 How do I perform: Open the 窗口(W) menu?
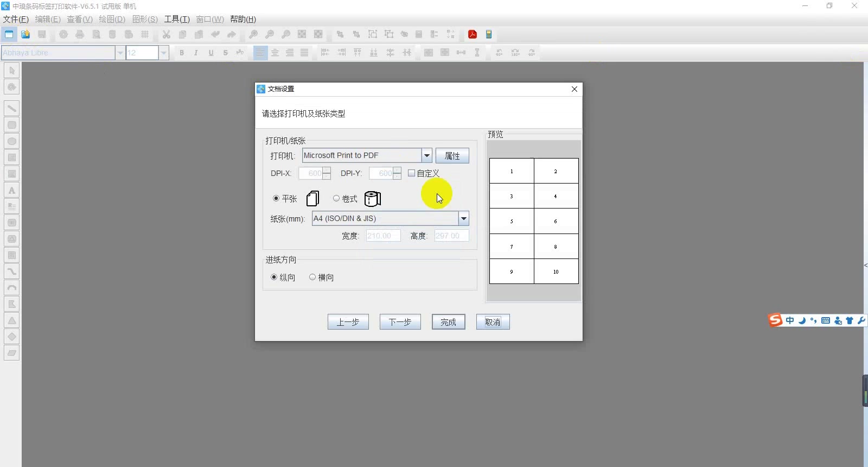click(210, 19)
